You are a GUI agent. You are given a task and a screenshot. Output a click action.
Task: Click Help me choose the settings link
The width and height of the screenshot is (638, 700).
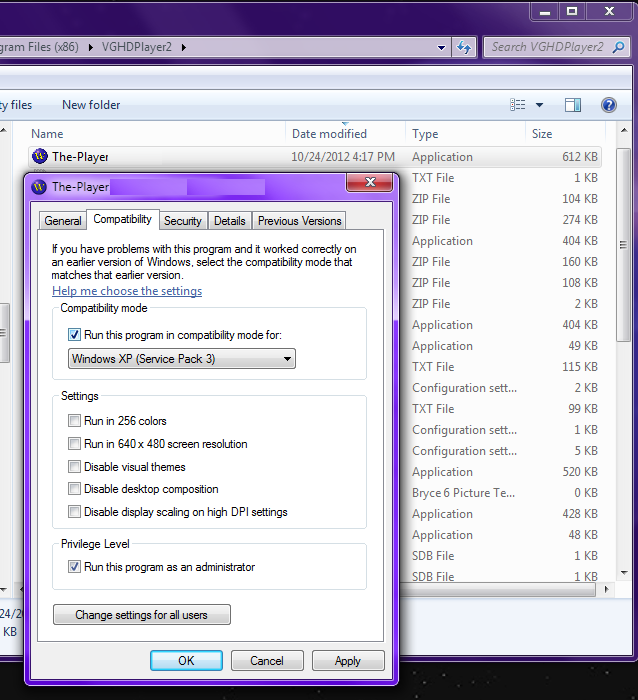(127, 291)
